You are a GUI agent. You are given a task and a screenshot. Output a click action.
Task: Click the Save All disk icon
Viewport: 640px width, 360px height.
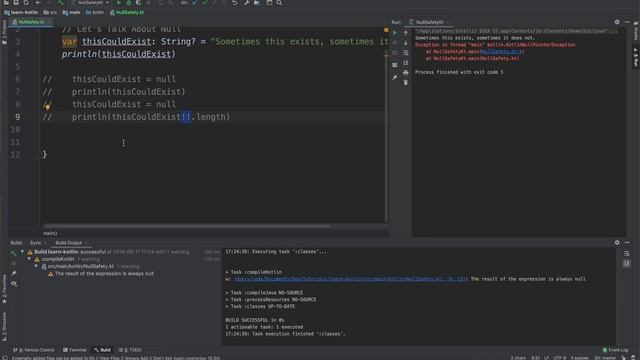coord(16,2)
